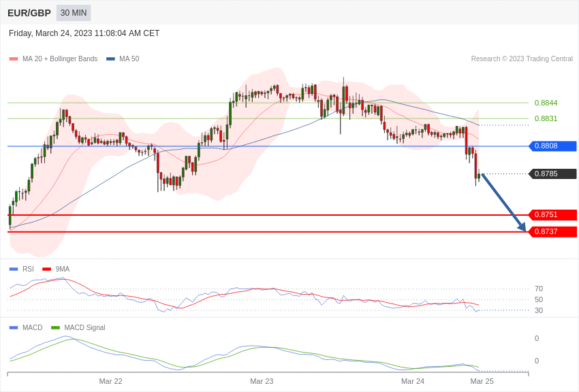Click the MACD blue legend swatch
This screenshot has width=579, height=392.
pyautogui.click(x=14, y=327)
